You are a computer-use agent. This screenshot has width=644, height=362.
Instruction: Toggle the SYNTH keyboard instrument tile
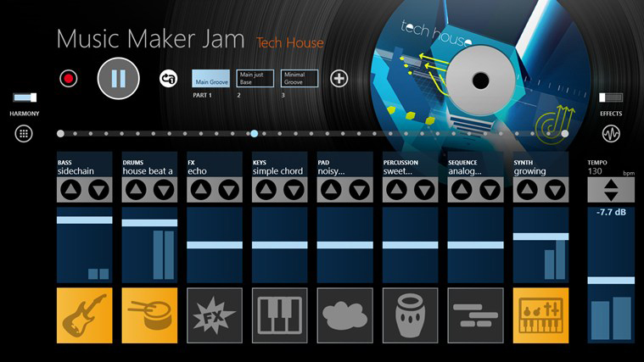(541, 315)
